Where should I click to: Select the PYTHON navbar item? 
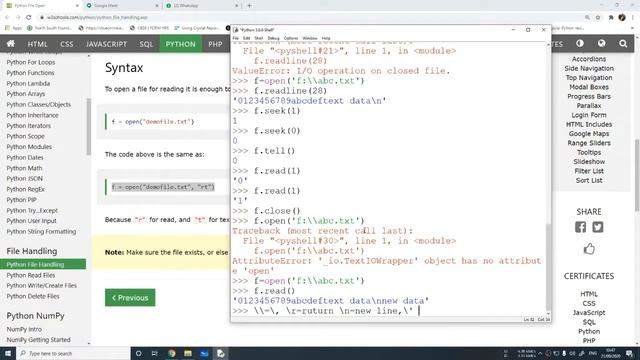(180, 44)
